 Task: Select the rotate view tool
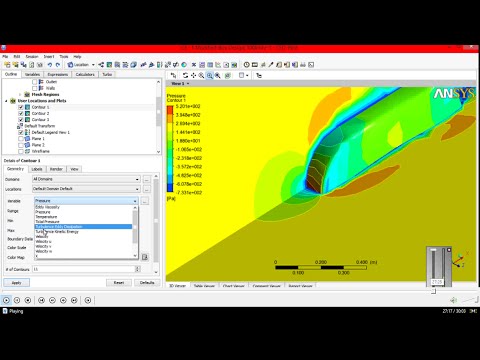(185, 76)
